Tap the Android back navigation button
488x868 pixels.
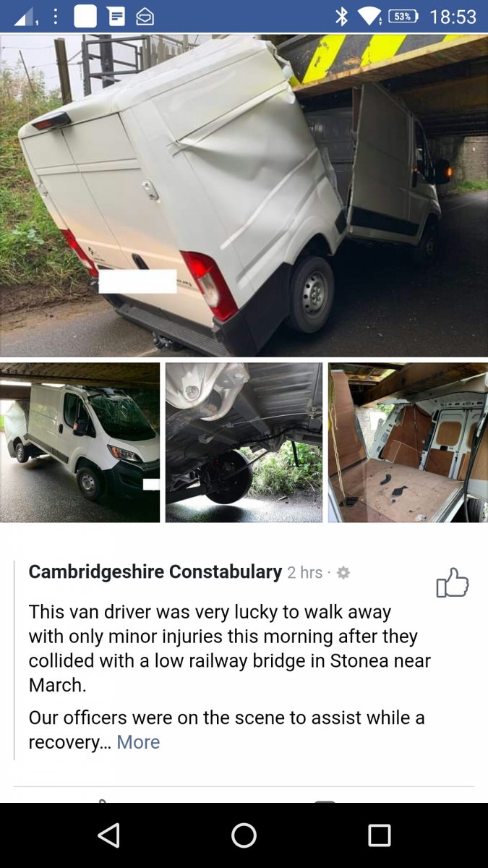point(108,835)
